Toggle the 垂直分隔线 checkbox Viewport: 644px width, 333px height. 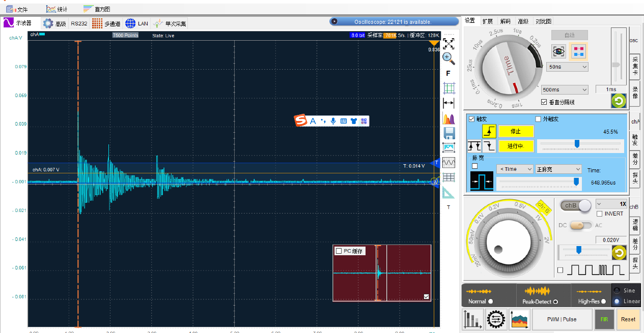click(544, 102)
